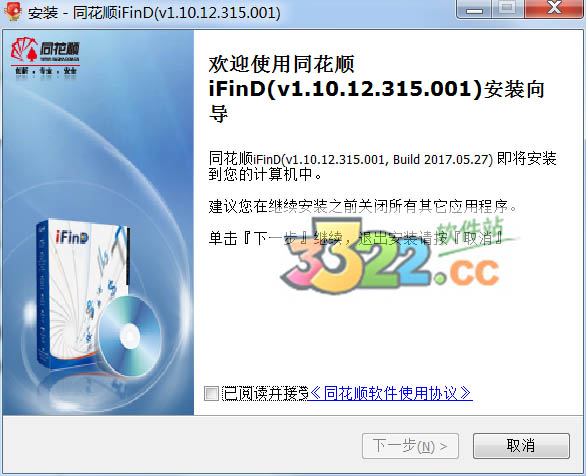Tick the 已阅读并接受 agreement checkbox
Screen dimensions: 586x476
click(212, 393)
